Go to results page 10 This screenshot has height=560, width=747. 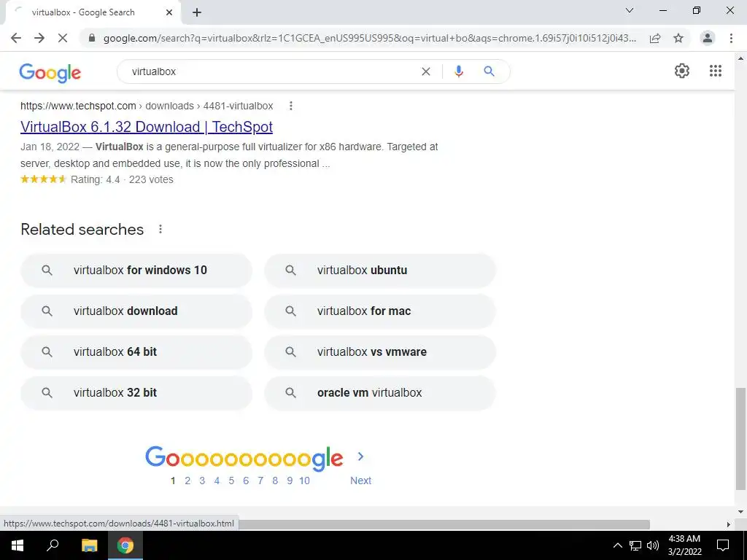[x=304, y=481]
